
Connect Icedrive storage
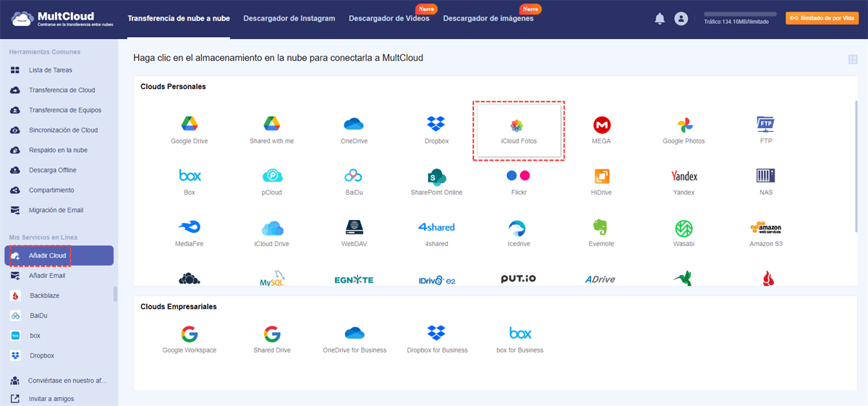(519, 233)
